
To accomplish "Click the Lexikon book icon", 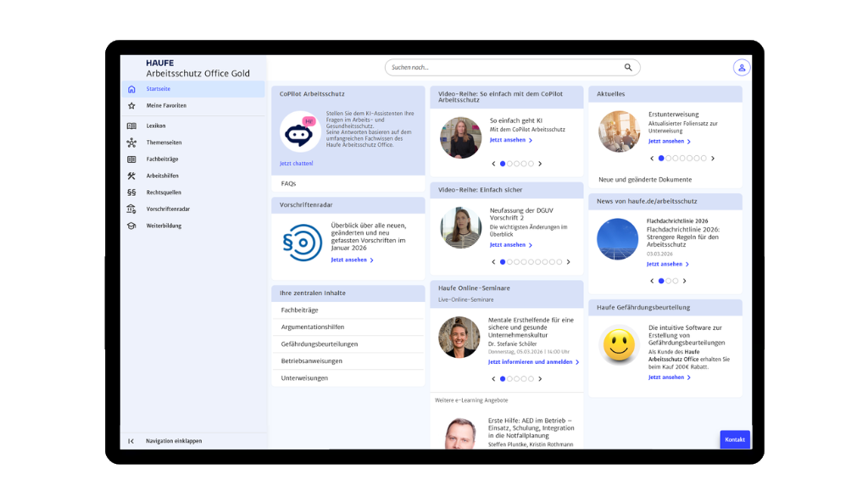I will point(131,126).
